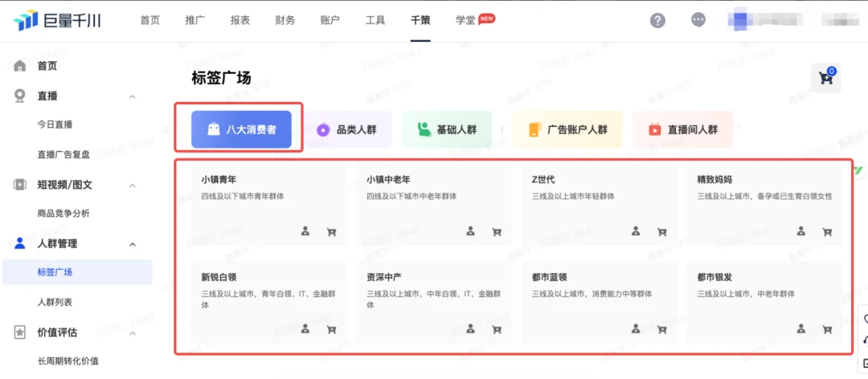The width and height of the screenshot is (868, 379).
Task: Click person icon on 新锐白领 card
Action: [x=305, y=328]
